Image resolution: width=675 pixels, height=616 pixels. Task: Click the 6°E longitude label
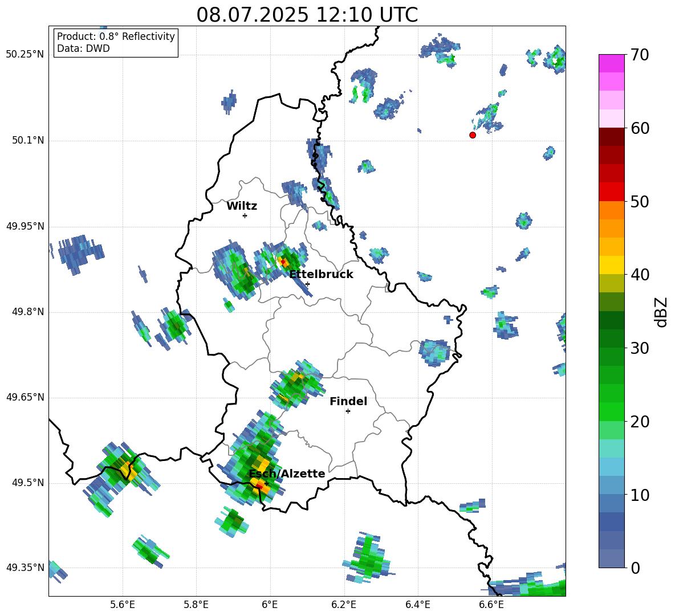270,605
